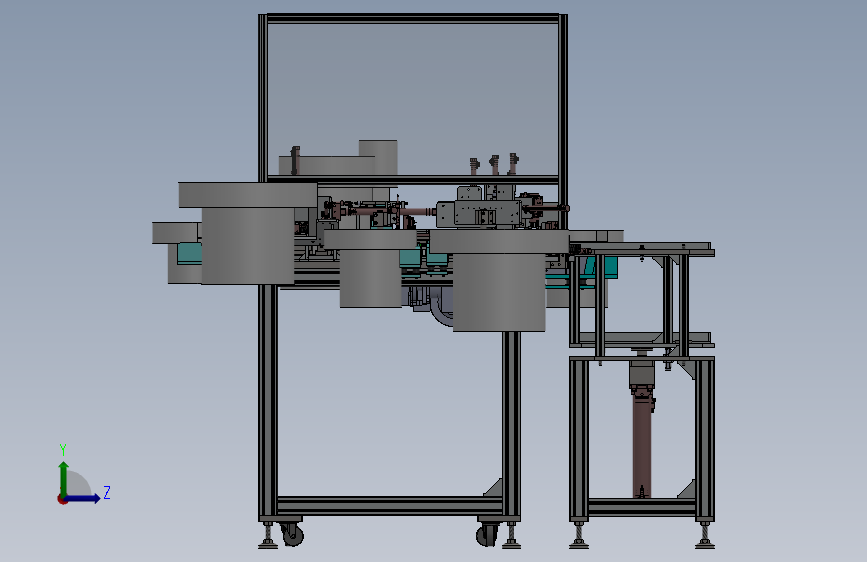Screen dimensions: 867x562
Task: Select the small middle bowl feeder drum
Action: 370,269
